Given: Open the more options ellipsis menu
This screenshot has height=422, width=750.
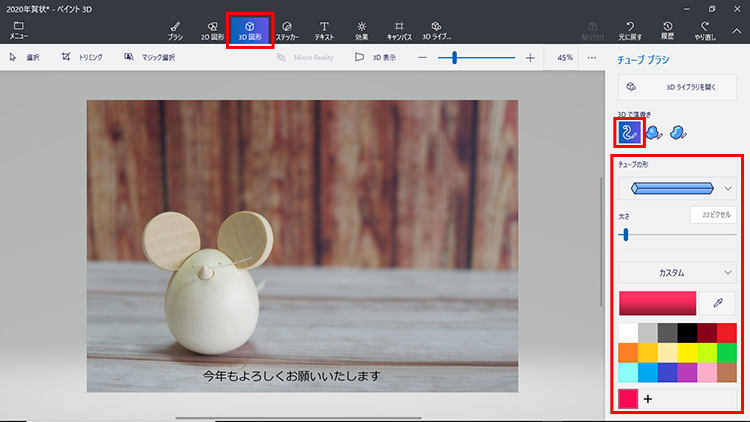Looking at the screenshot, I should click(592, 58).
